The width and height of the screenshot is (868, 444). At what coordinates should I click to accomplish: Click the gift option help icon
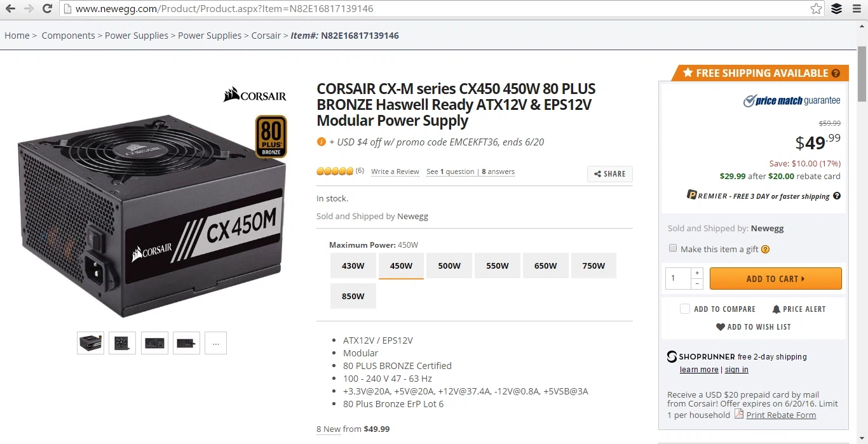(765, 249)
